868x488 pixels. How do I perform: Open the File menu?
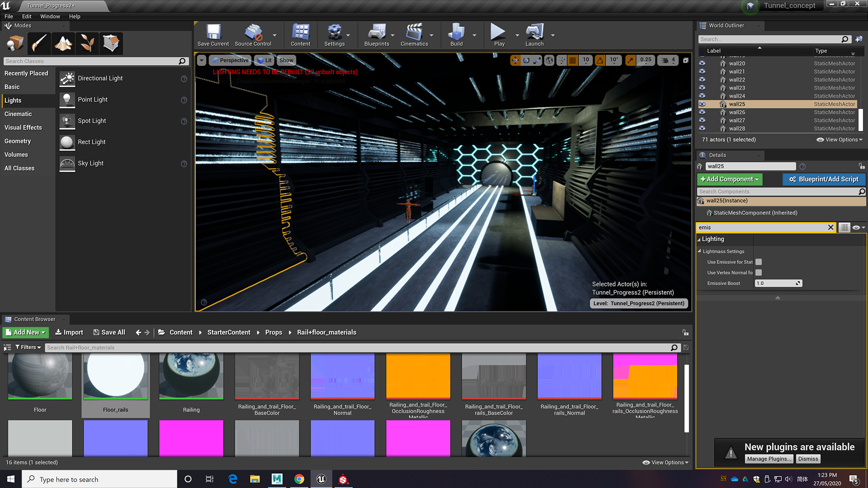point(9,16)
